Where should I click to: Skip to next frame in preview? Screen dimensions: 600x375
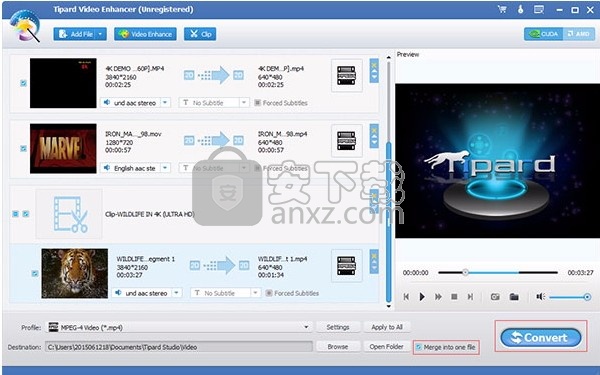pos(470,297)
